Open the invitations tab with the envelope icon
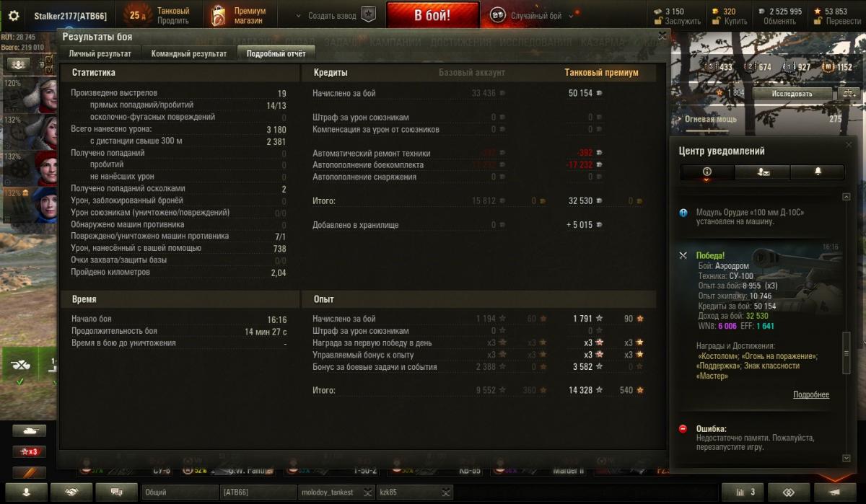This screenshot has width=866, height=504. click(763, 172)
